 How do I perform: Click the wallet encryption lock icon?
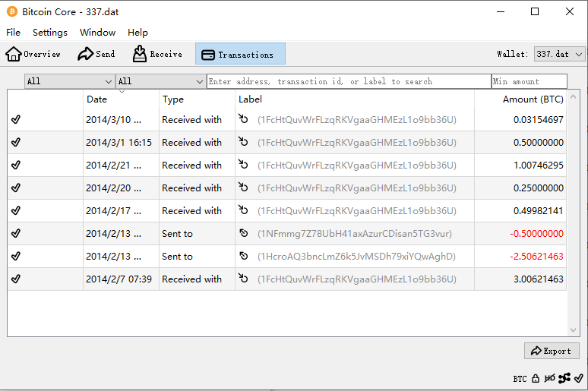pyautogui.click(x=536, y=378)
